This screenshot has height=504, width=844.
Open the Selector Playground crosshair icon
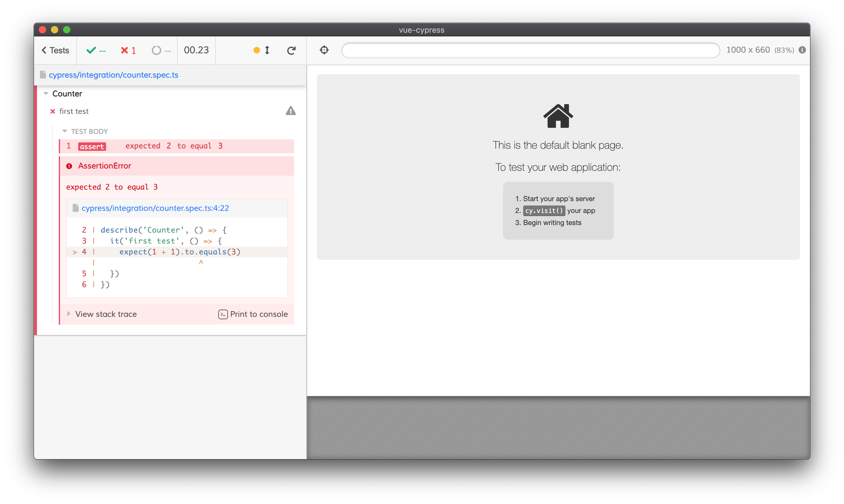(324, 50)
